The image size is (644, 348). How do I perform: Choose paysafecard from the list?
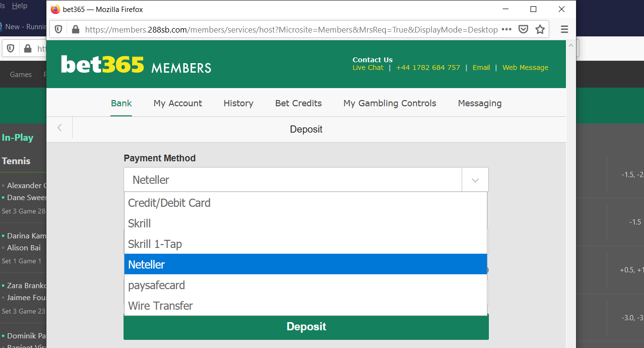(156, 285)
